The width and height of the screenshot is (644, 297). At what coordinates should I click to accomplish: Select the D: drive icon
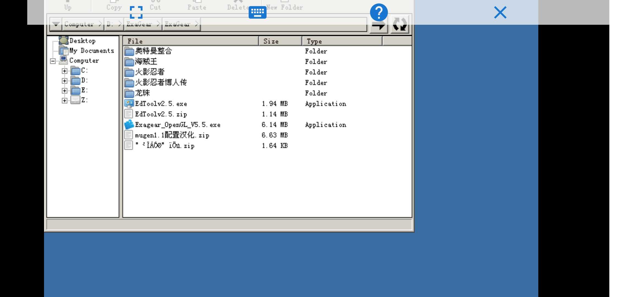[x=76, y=81]
